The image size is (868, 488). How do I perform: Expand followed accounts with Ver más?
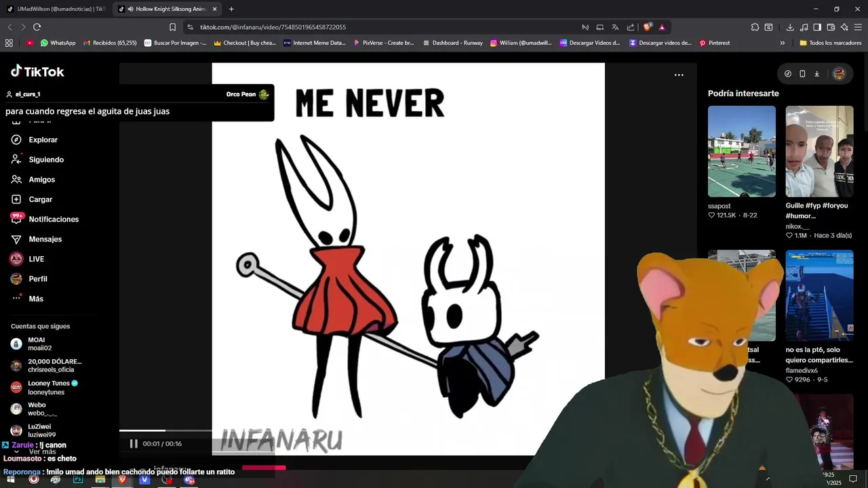(42, 451)
